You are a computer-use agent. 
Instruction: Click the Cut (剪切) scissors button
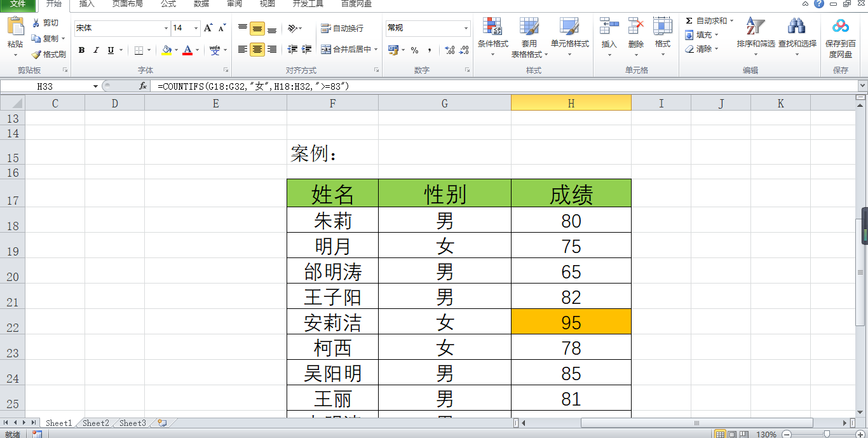(x=45, y=23)
